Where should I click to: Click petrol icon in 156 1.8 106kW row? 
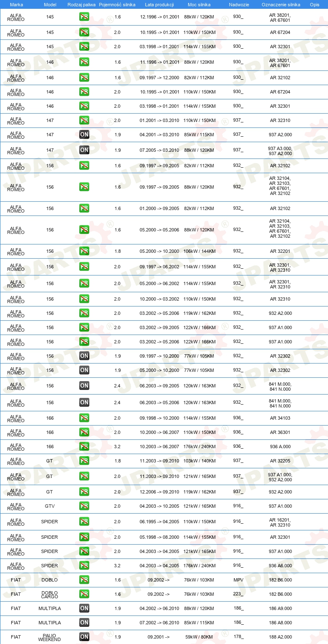click(84, 251)
